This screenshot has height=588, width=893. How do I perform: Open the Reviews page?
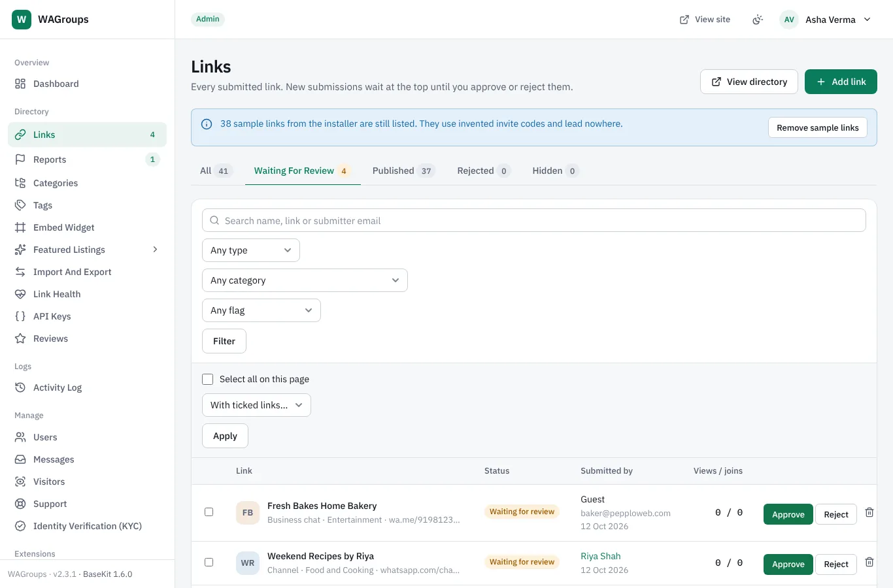[x=87, y=338]
